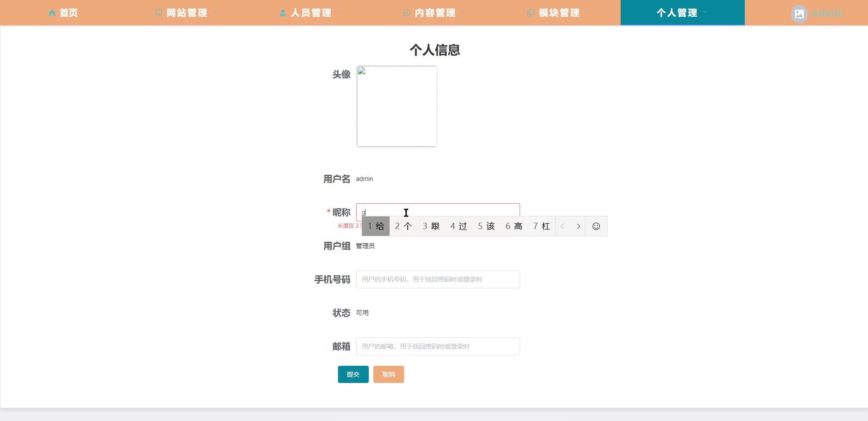Choose IME candidate 6 高
868x421 pixels.
(x=514, y=226)
